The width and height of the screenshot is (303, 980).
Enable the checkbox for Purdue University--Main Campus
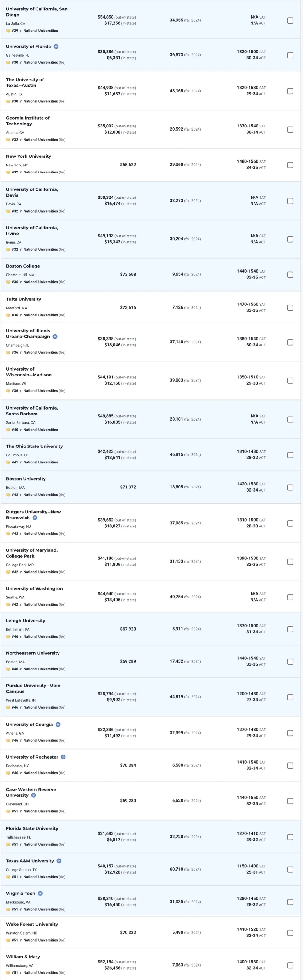pyautogui.click(x=290, y=697)
